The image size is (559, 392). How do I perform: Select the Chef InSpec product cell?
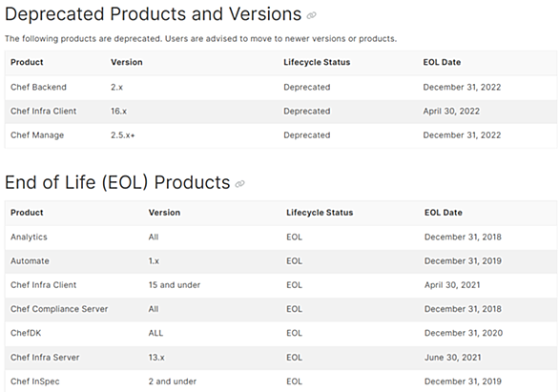tap(35, 382)
